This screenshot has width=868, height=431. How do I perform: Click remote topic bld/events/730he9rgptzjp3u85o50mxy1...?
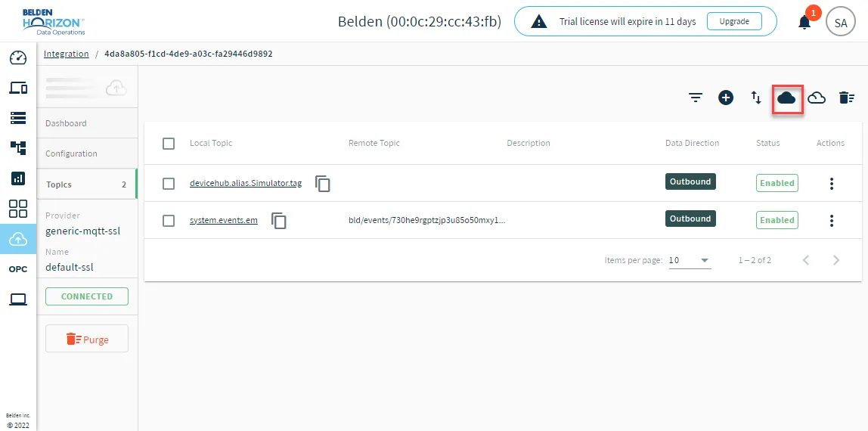(x=426, y=220)
